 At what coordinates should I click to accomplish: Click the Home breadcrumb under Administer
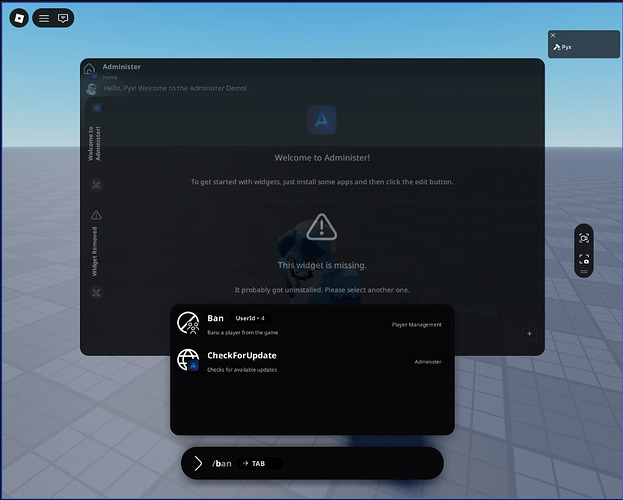tap(110, 78)
